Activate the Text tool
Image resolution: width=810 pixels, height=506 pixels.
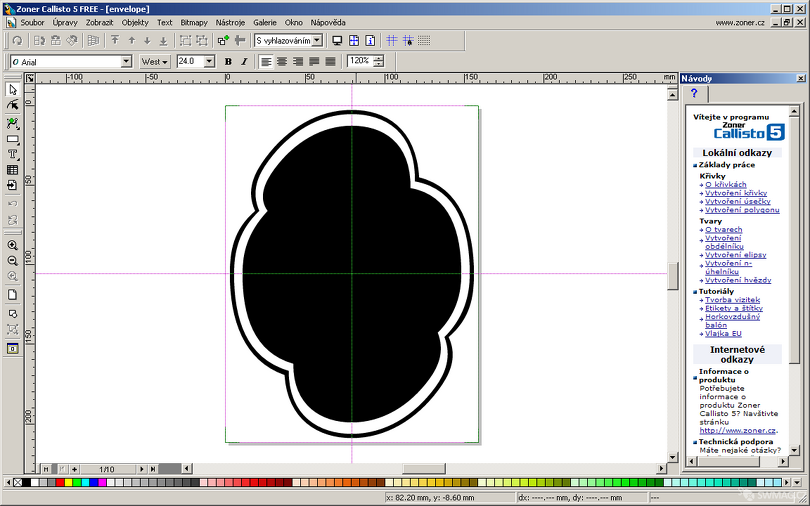(x=13, y=154)
